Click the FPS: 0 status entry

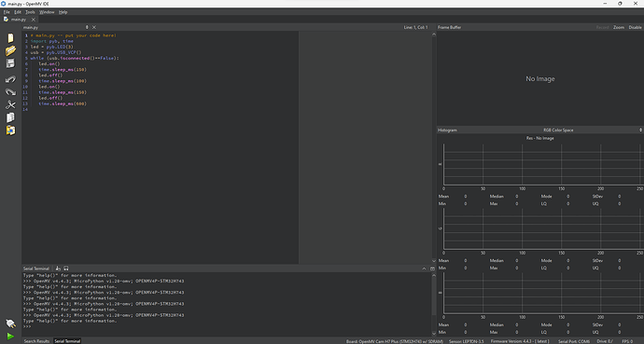point(627,341)
